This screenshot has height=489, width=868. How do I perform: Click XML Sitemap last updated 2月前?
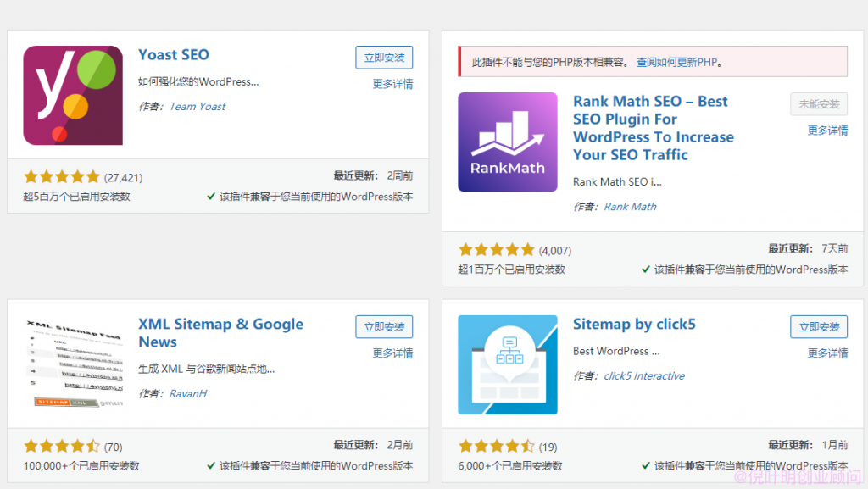pyautogui.click(x=373, y=445)
